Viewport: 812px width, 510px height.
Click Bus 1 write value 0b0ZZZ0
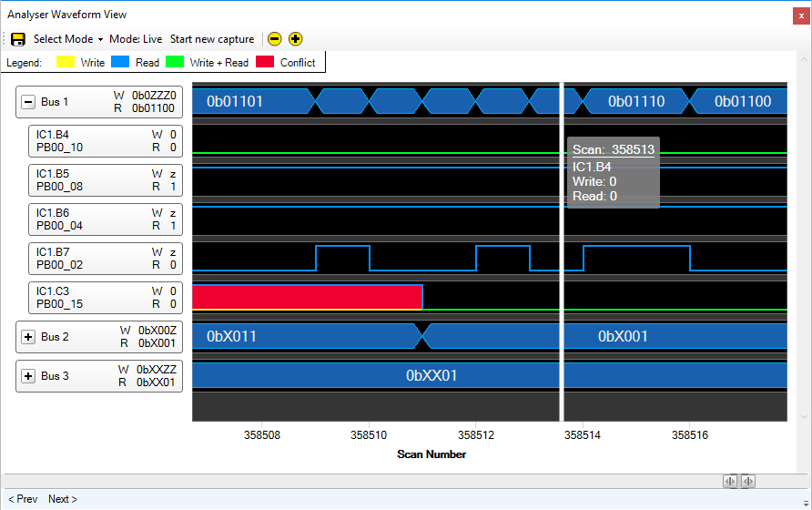(154, 96)
